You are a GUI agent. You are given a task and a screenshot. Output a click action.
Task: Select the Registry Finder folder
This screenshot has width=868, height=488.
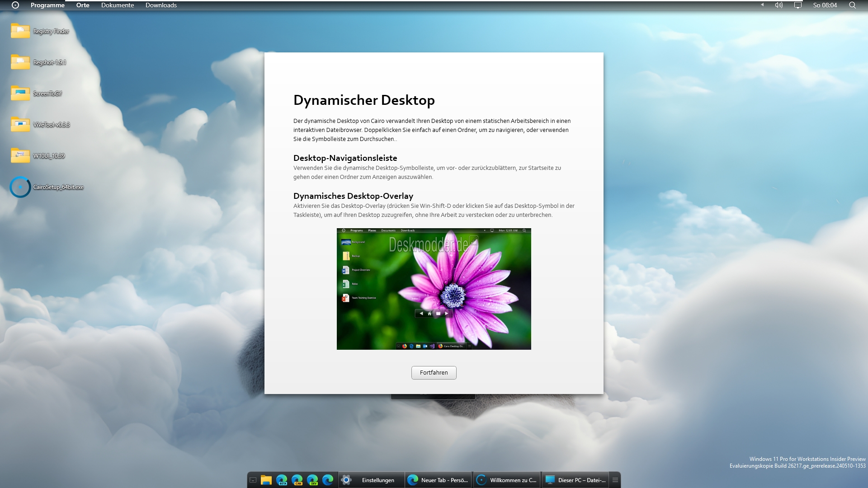[x=40, y=31]
